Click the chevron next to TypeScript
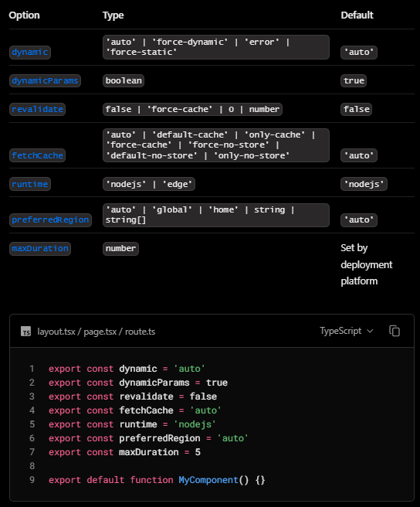The image size is (420, 507). pos(371,331)
